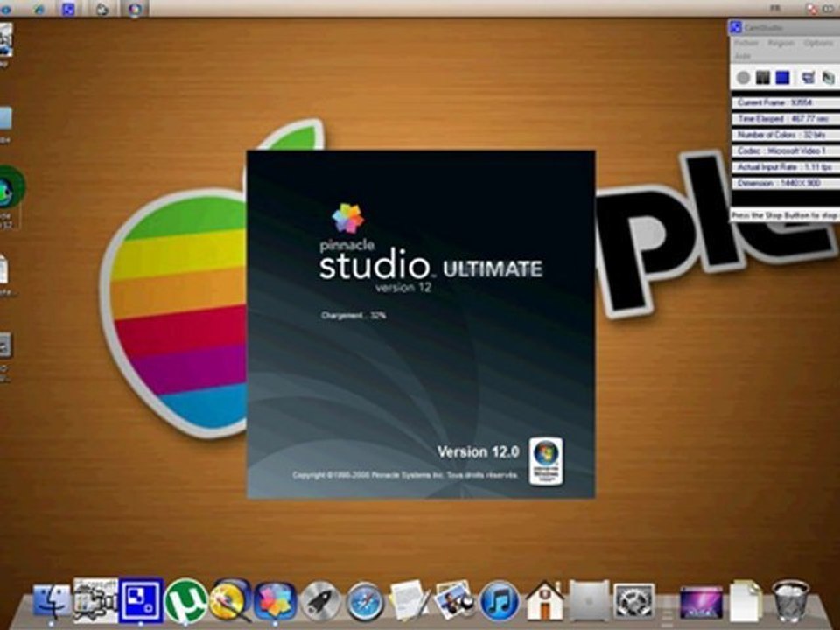Click the "Dimension : 1440 X 900" row
The height and width of the screenshot is (630, 840).
(785, 183)
